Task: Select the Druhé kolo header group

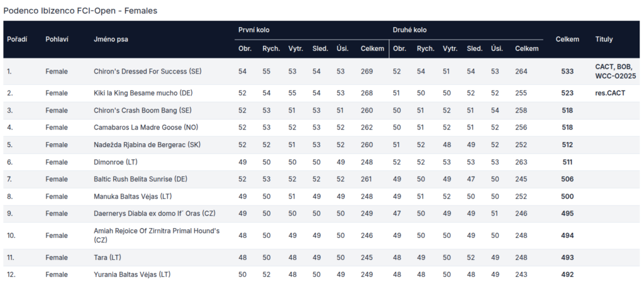Action: pos(409,30)
